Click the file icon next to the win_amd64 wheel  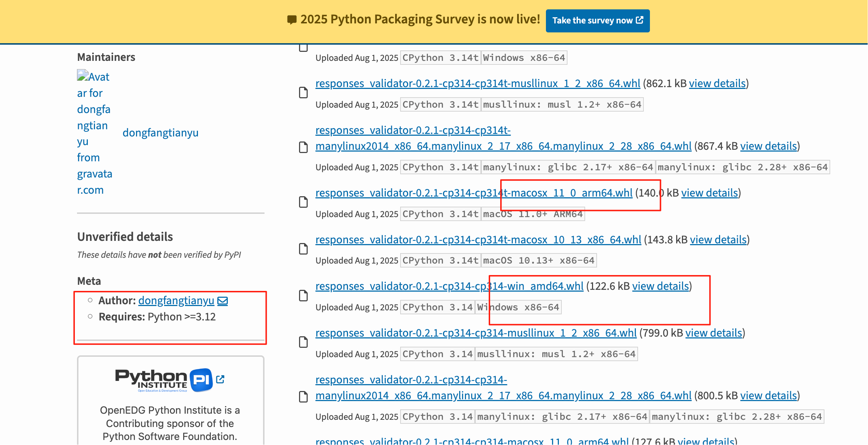click(303, 295)
